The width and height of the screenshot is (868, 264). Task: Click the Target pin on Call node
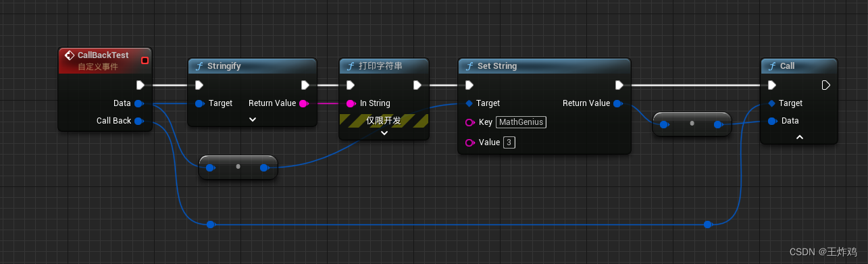click(x=772, y=103)
